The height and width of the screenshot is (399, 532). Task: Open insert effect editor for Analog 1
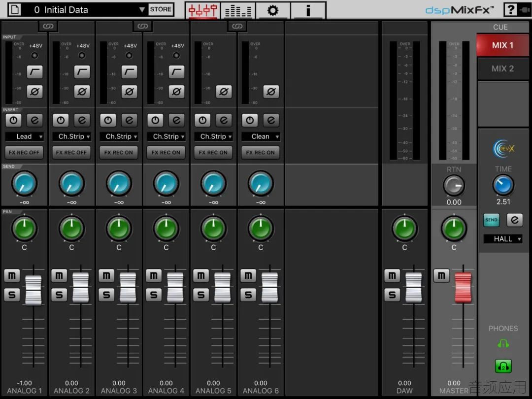click(34, 120)
